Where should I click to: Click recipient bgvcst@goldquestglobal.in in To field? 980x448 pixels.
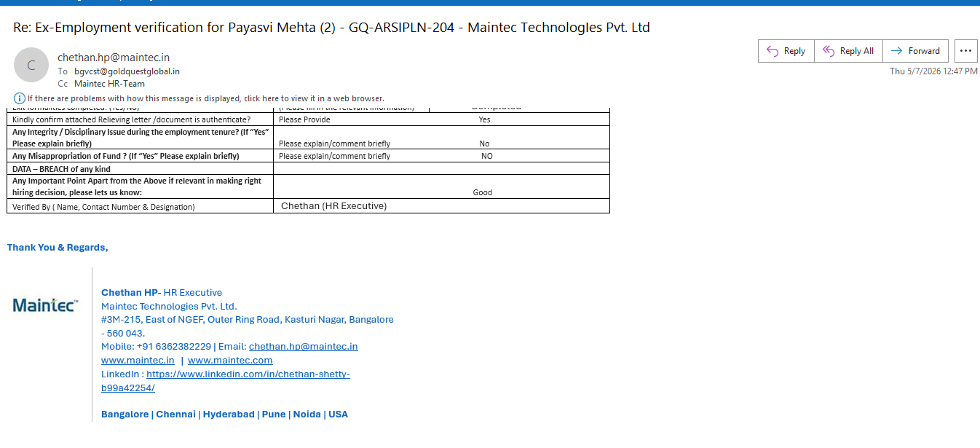point(127,71)
